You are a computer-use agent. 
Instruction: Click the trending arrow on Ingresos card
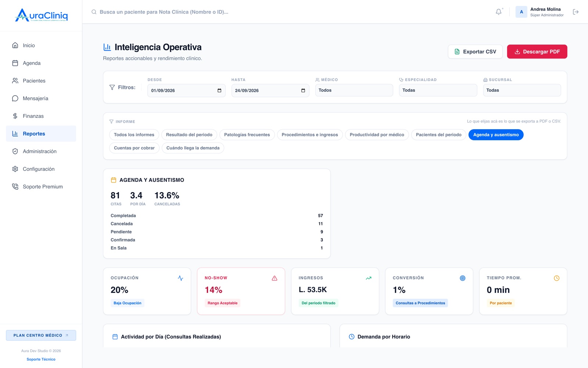click(x=369, y=278)
